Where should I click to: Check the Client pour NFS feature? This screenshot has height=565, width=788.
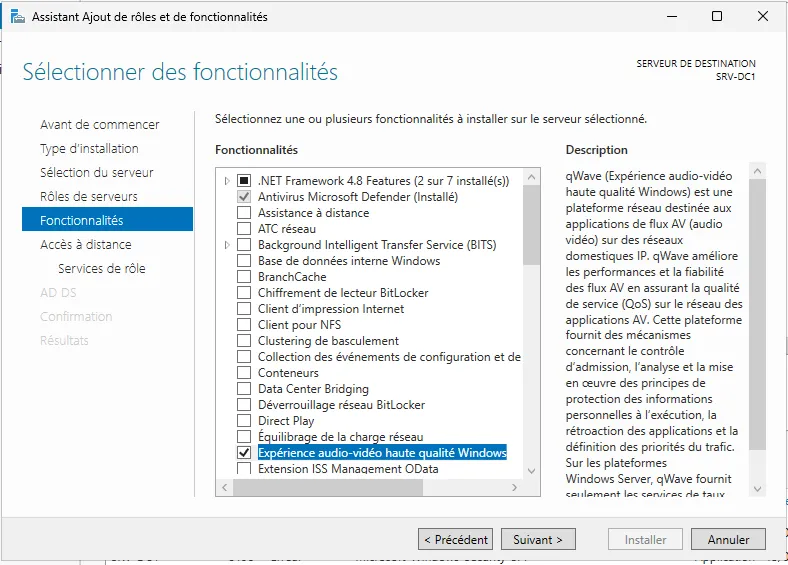point(244,325)
